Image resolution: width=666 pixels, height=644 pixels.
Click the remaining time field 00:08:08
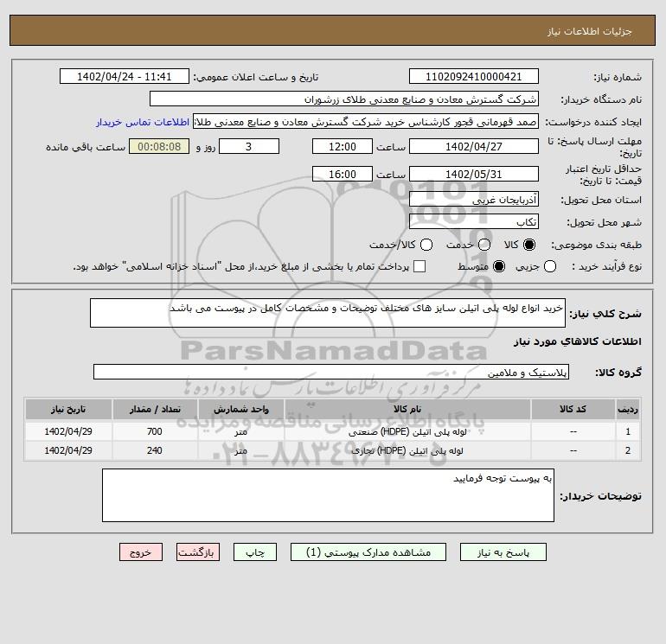click(159, 147)
